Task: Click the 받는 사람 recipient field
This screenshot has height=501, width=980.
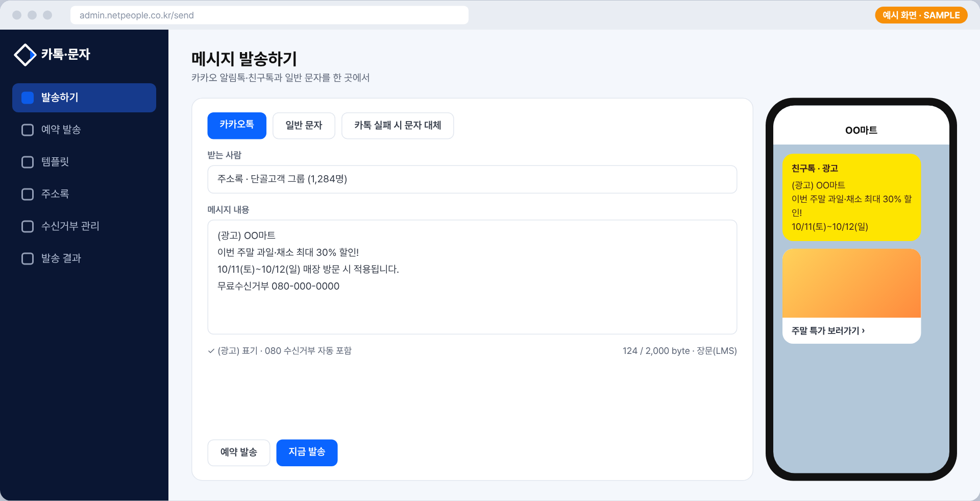Action: click(472, 179)
